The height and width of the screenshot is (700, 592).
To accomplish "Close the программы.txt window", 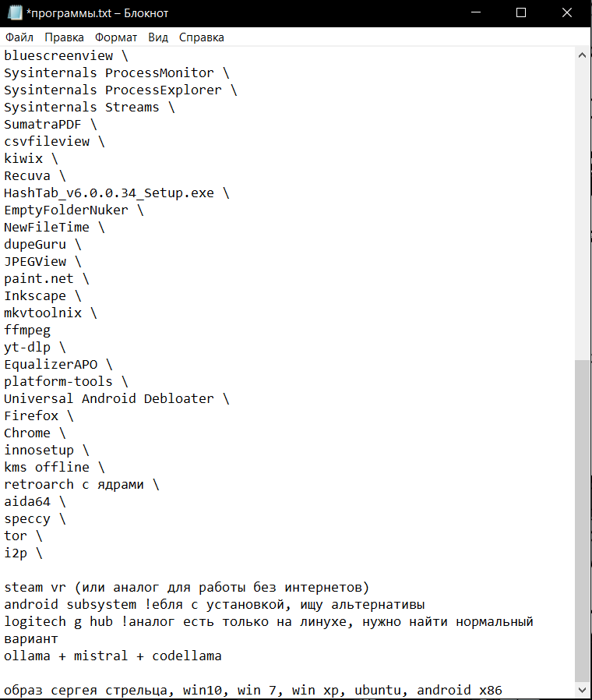I will pos(566,12).
